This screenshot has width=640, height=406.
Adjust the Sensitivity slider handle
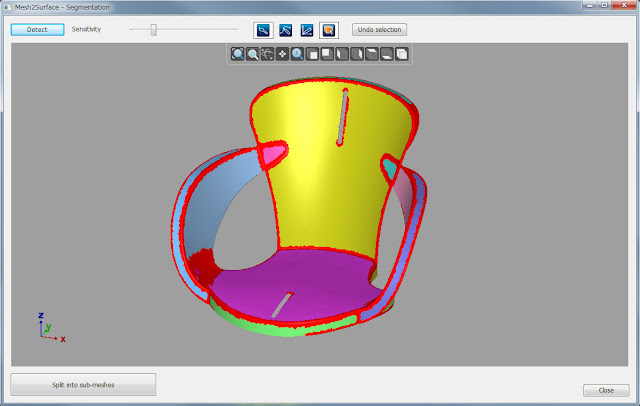(153, 29)
